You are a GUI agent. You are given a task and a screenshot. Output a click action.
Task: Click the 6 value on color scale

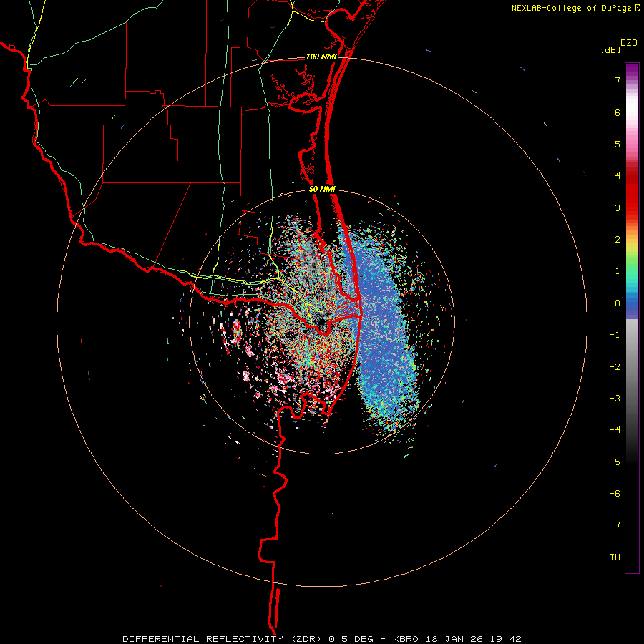(x=618, y=112)
